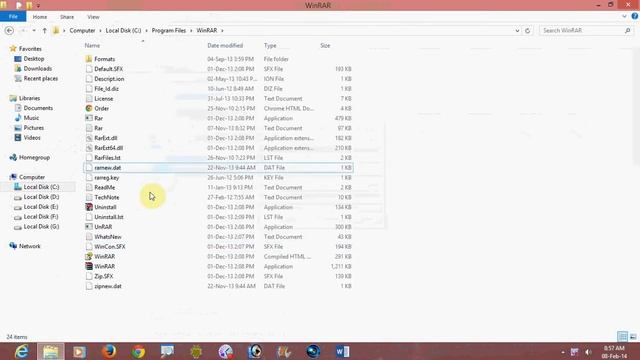Open volume control in system tray
This screenshot has width=640, height=360.
588,352
